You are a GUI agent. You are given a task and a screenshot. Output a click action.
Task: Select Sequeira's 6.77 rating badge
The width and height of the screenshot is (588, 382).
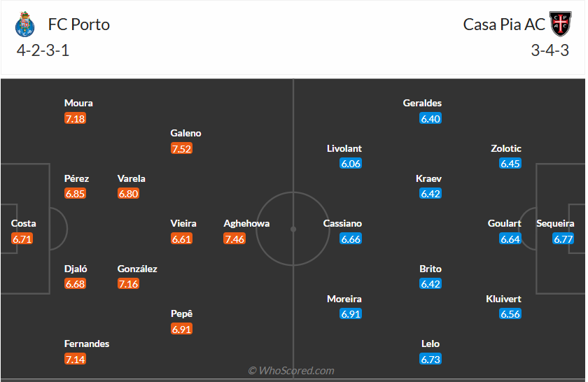pos(563,239)
